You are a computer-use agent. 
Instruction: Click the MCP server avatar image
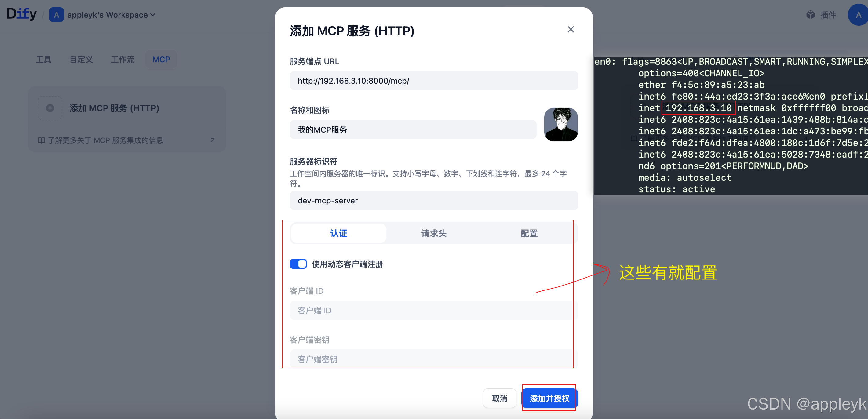point(561,125)
